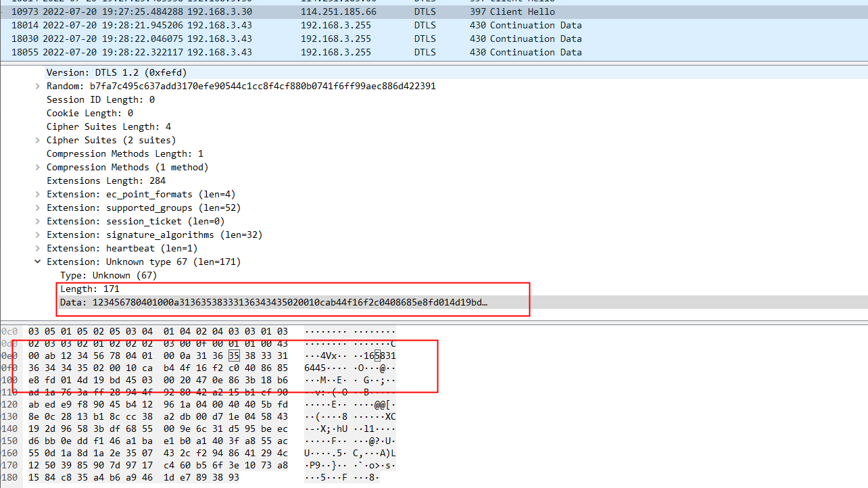Click the Length: 171 field
The width and height of the screenshot is (868, 488).
(89, 289)
